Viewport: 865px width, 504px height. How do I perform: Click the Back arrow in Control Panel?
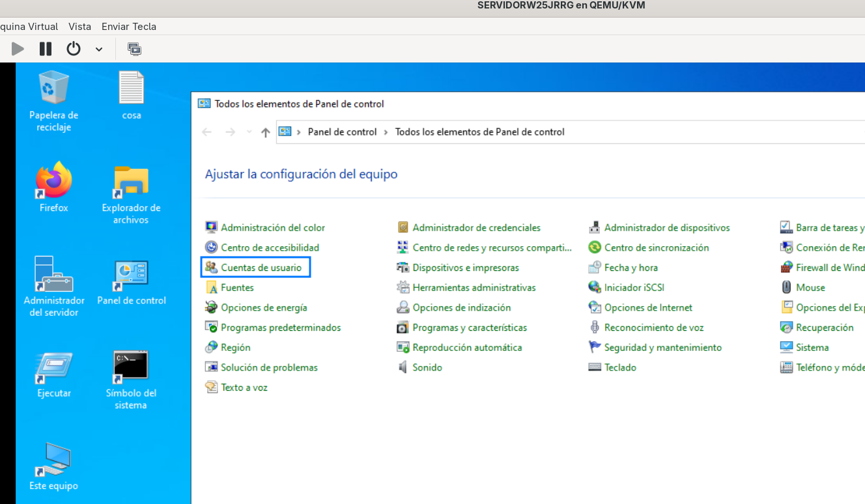[207, 132]
